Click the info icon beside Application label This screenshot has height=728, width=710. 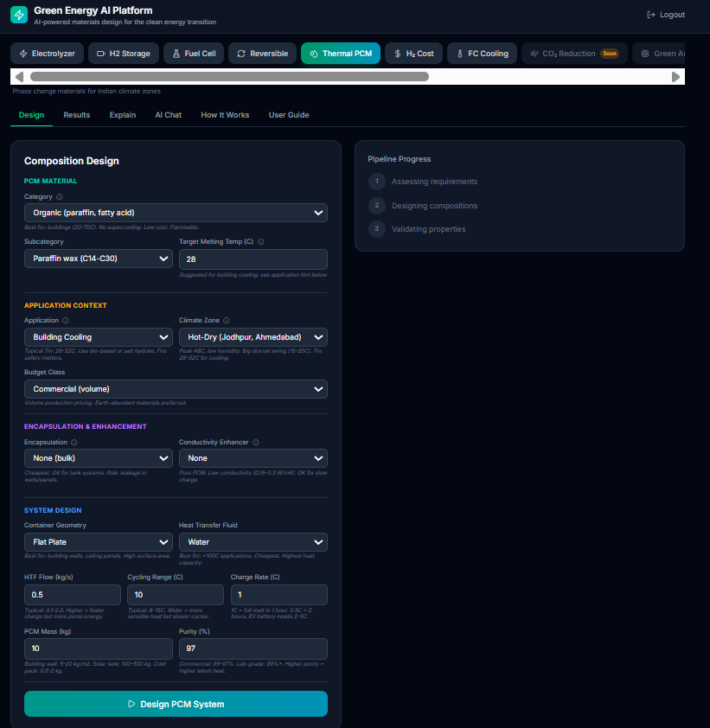pyautogui.click(x=66, y=321)
